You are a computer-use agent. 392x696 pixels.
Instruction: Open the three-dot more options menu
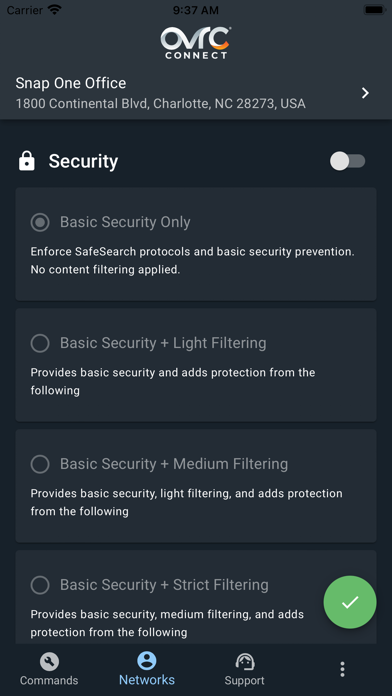[342, 669]
